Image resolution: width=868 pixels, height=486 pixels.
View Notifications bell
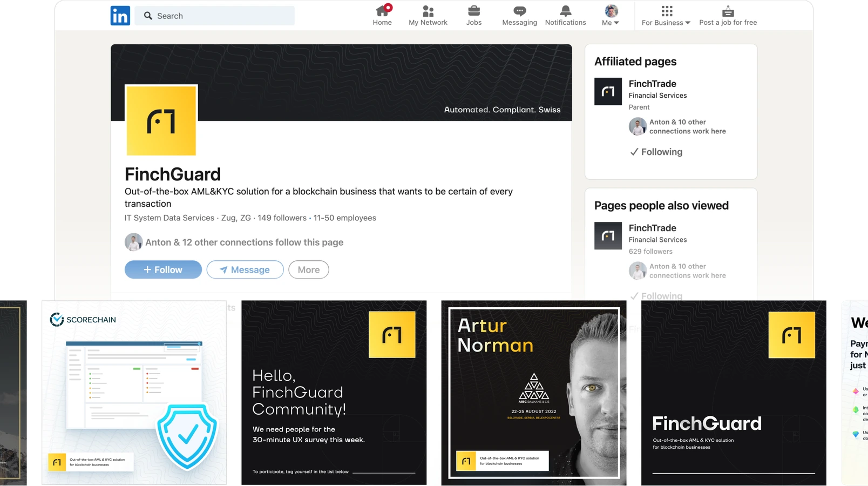pyautogui.click(x=565, y=15)
